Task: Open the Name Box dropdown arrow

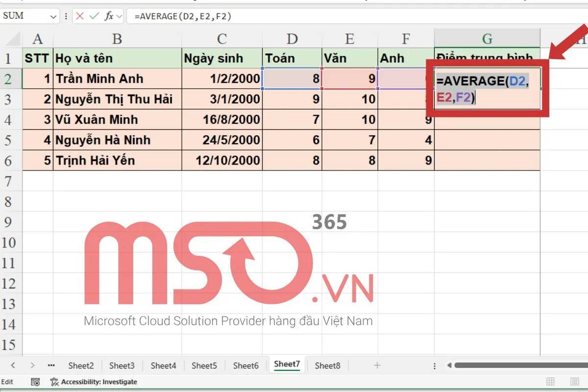Action: click(x=54, y=16)
